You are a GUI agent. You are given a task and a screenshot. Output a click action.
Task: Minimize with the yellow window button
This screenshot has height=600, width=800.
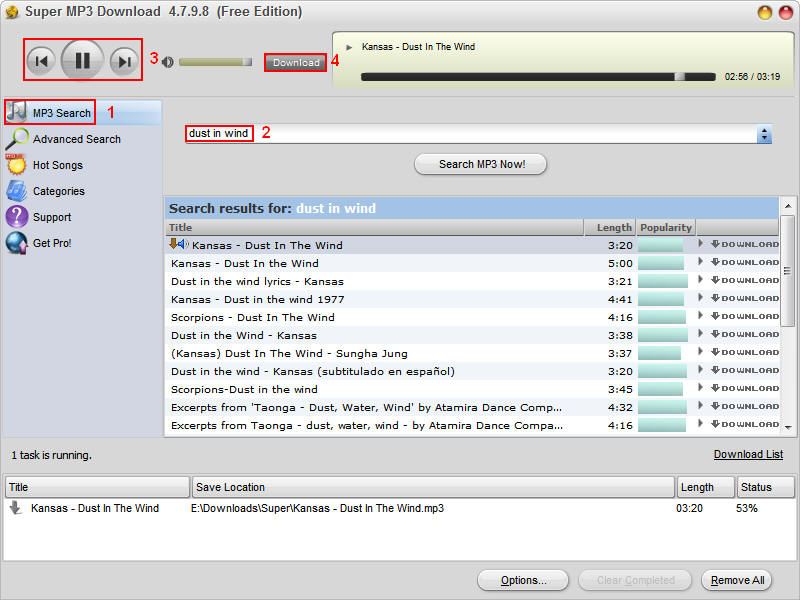[x=765, y=12]
